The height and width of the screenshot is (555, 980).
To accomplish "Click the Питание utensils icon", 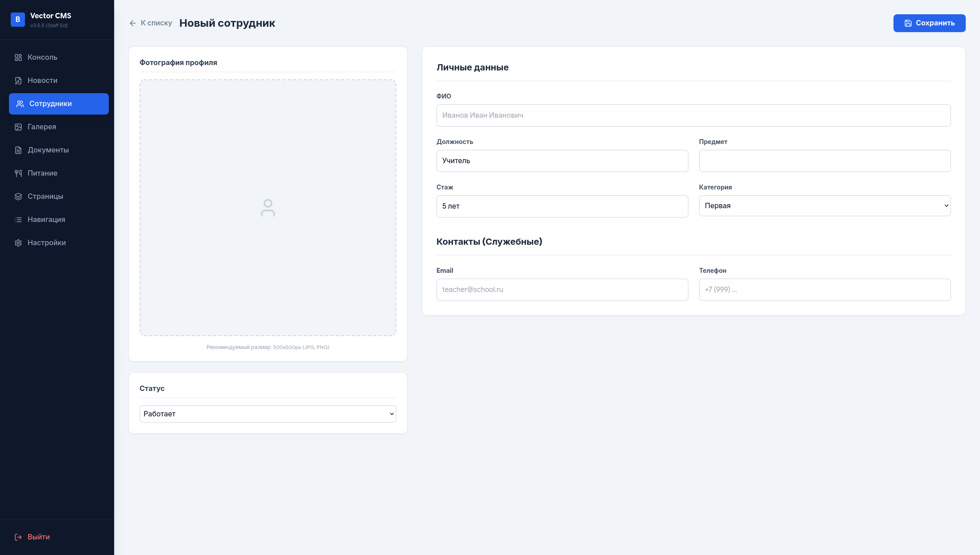I will pyautogui.click(x=18, y=173).
